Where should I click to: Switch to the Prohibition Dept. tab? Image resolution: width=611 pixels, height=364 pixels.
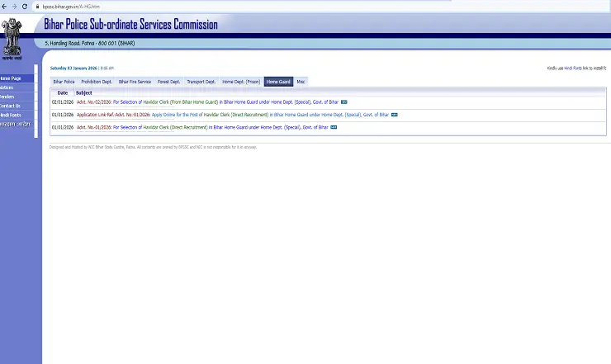coord(96,82)
